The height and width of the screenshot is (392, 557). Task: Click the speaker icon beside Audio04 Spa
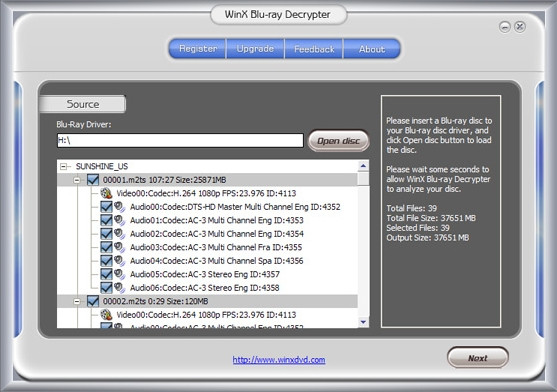pyautogui.click(x=119, y=261)
